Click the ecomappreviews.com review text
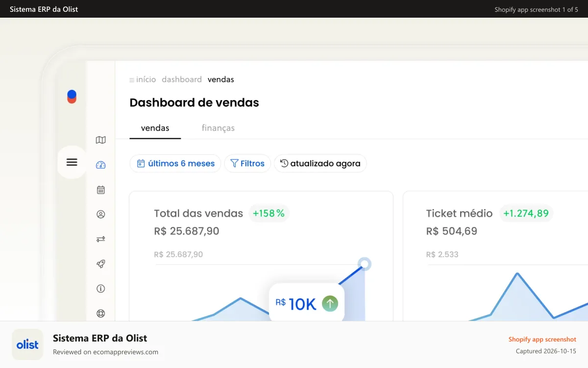Viewport: 588px width, 368px height. pos(105,352)
